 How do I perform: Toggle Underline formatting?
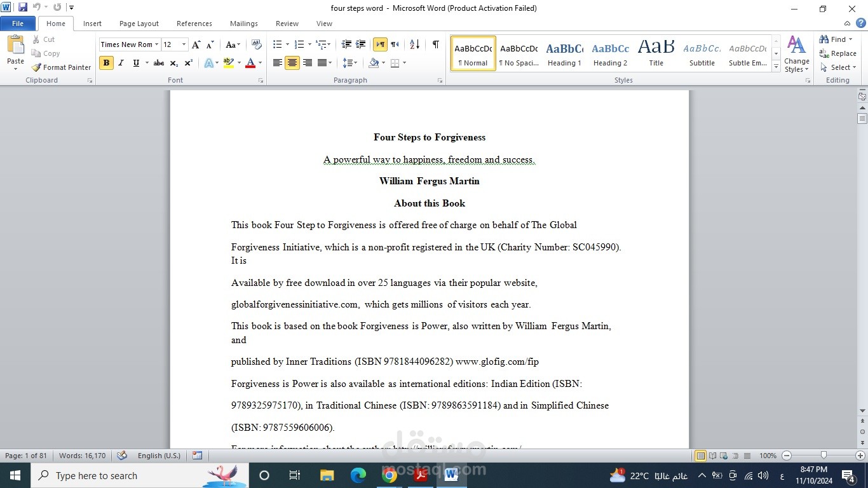[136, 63]
